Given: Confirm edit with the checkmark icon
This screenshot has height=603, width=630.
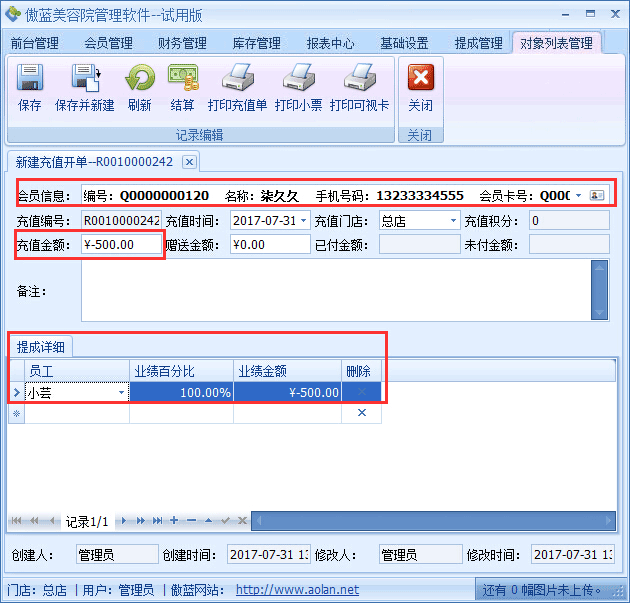Looking at the screenshot, I should pos(225,521).
